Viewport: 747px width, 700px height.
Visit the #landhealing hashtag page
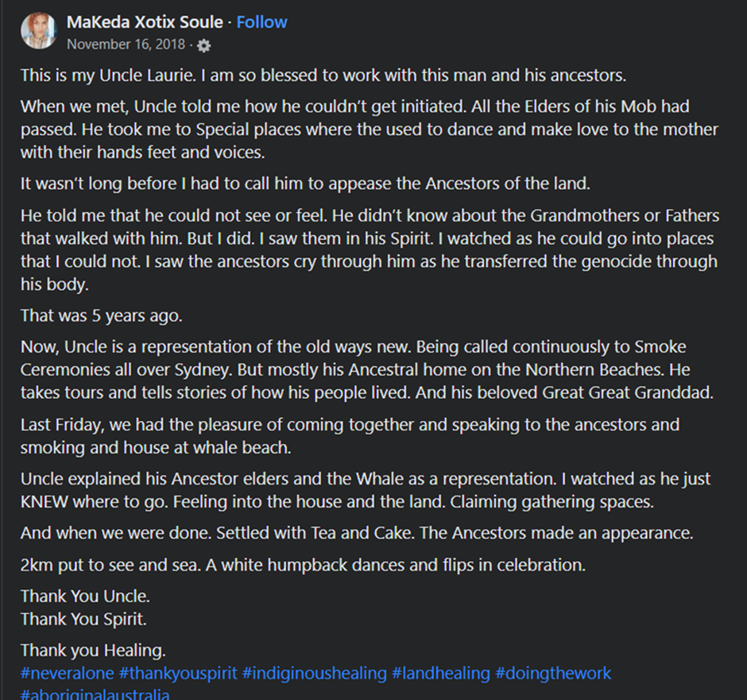440,673
